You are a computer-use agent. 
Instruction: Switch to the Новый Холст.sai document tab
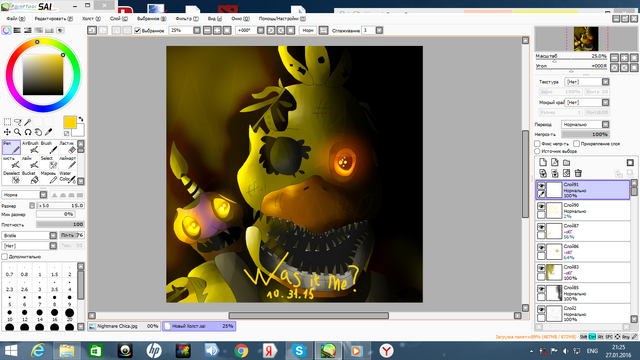pos(199,326)
